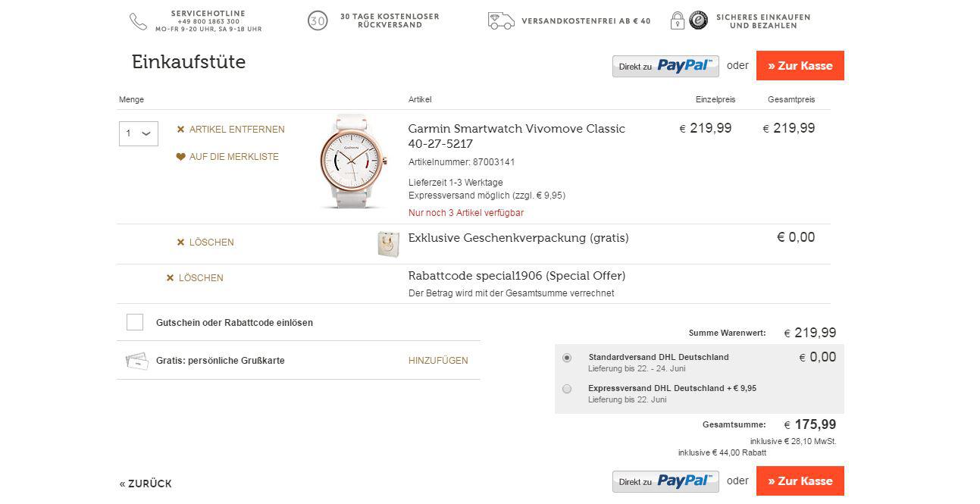This screenshot has height=504, width=980.
Task: Click the Lieferzeit 1-3 Werktage text
Action: coord(456,183)
